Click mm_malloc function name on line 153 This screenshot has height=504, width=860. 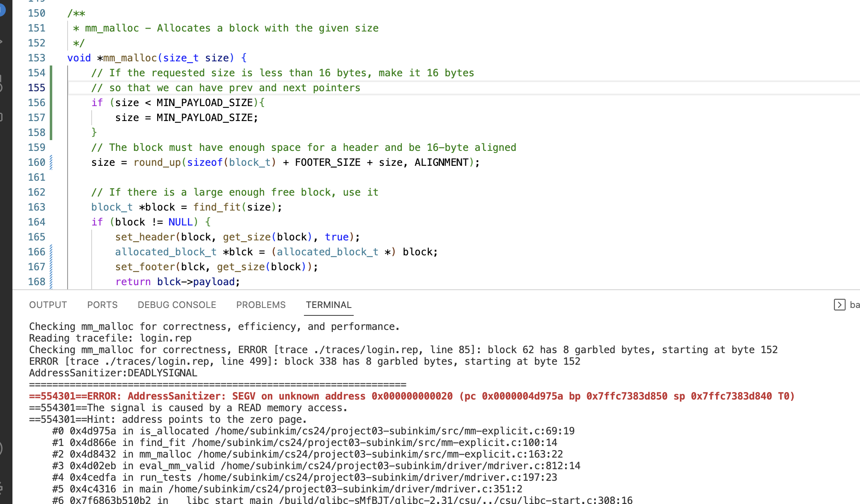[x=130, y=58]
